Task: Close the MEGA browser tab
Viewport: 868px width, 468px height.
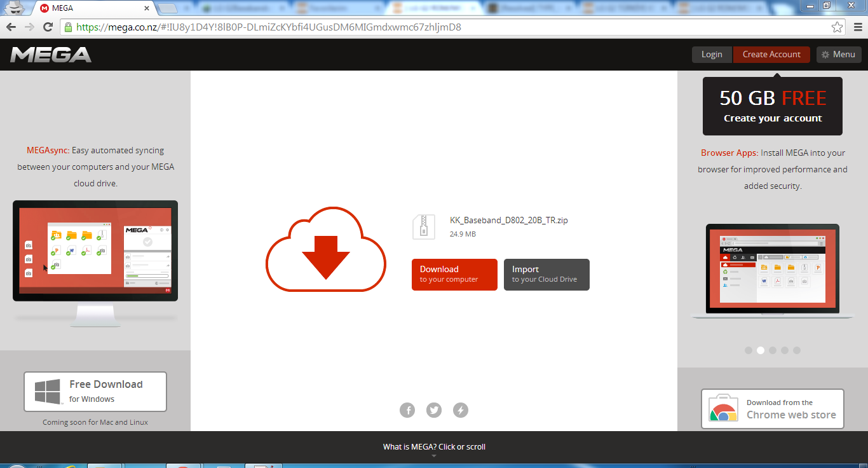Action: tap(147, 8)
